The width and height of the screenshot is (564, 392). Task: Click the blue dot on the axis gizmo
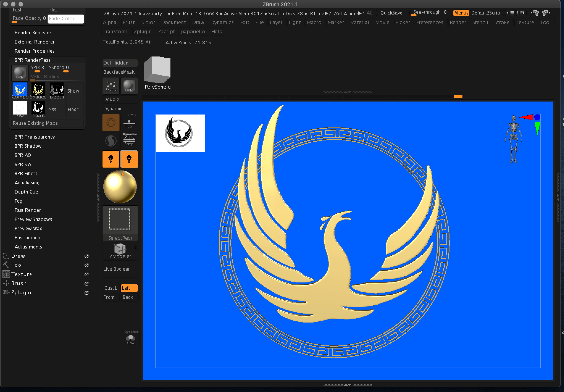pyautogui.click(x=537, y=117)
